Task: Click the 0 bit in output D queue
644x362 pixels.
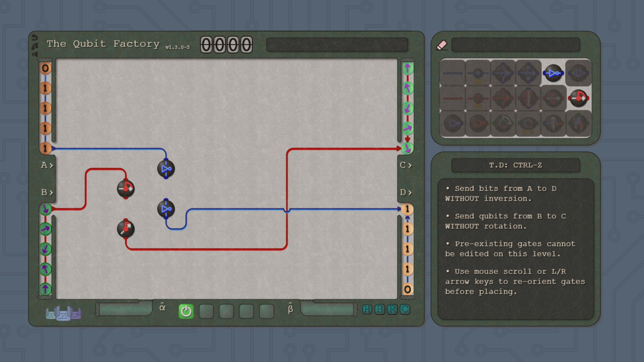Action: click(408, 290)
